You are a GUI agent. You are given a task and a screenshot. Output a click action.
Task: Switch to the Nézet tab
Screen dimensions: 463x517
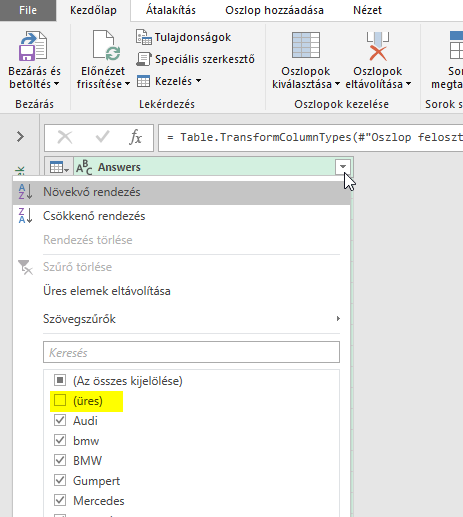tap(367, 10)
